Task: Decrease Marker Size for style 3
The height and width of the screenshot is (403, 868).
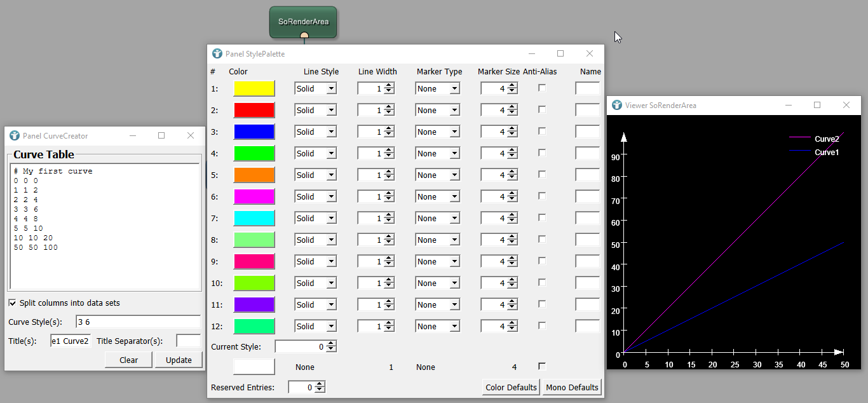Action: tap(512, 135)
